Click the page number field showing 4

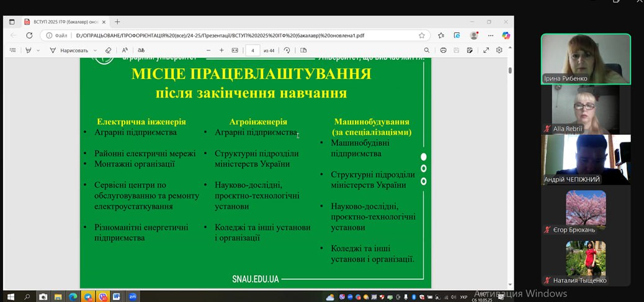pyautogui.click(x=253, y=50)
